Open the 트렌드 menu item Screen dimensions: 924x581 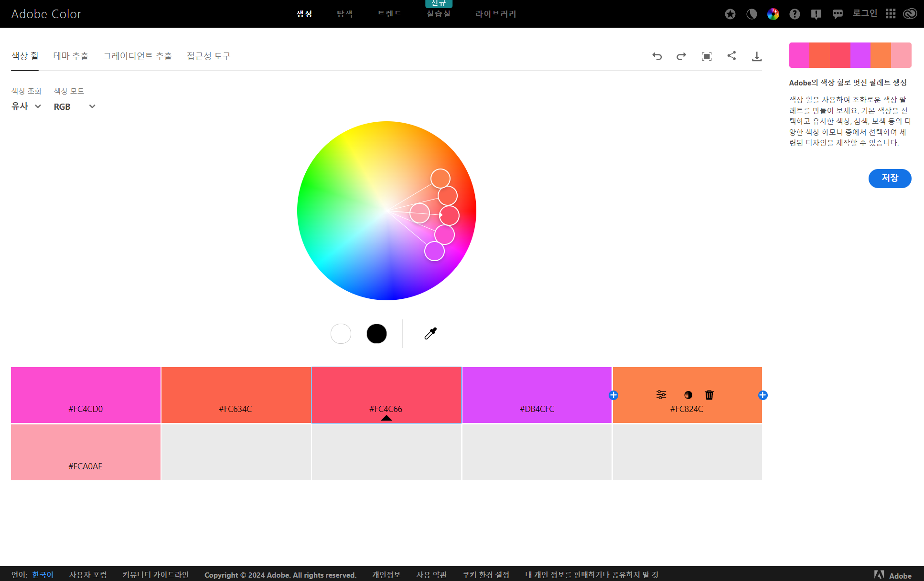coord(389,14)
